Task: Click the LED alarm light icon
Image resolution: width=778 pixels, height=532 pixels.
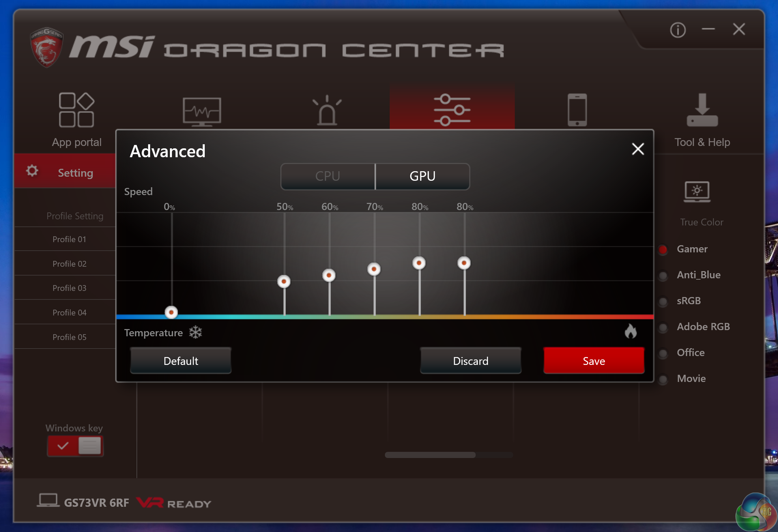Action: pos(327,110)
